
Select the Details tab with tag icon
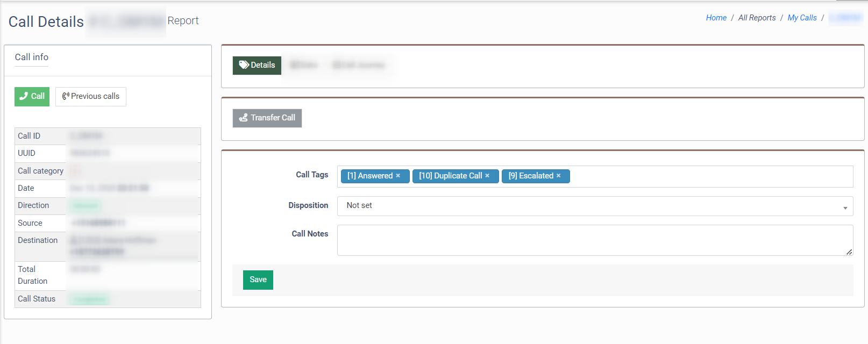tap(257, 66)
